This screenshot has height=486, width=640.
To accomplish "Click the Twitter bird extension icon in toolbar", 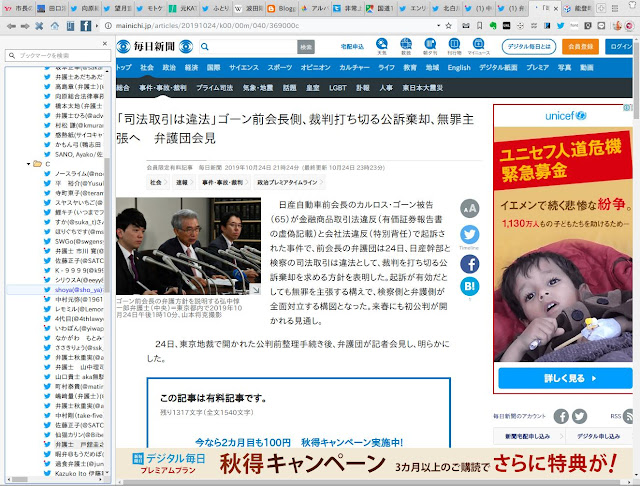I will click(560, 26).
